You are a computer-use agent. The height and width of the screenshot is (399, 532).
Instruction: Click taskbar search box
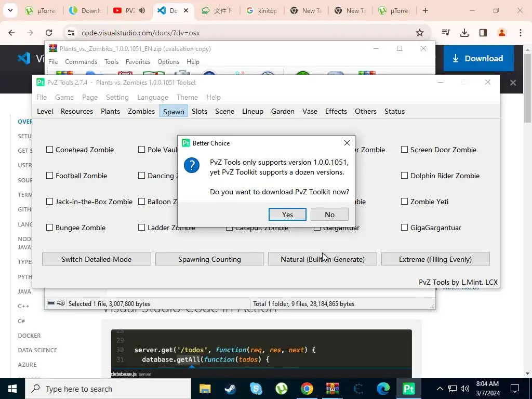coord(108,389)
